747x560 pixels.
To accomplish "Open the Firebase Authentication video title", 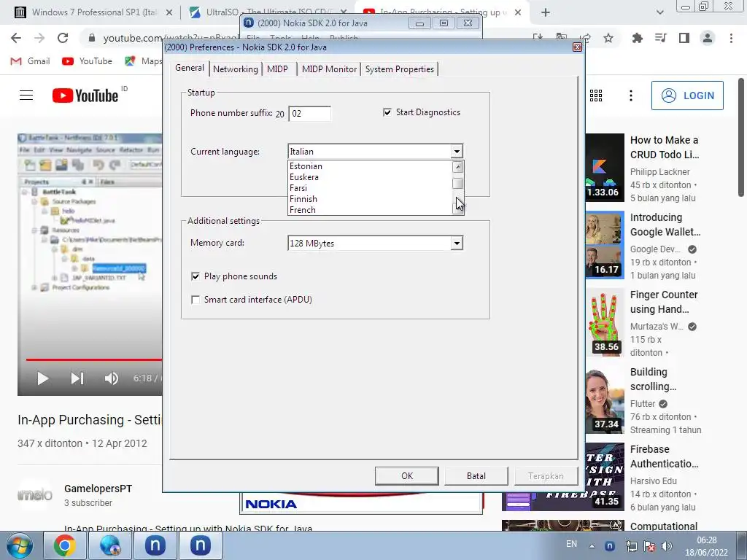I will 664,456.
